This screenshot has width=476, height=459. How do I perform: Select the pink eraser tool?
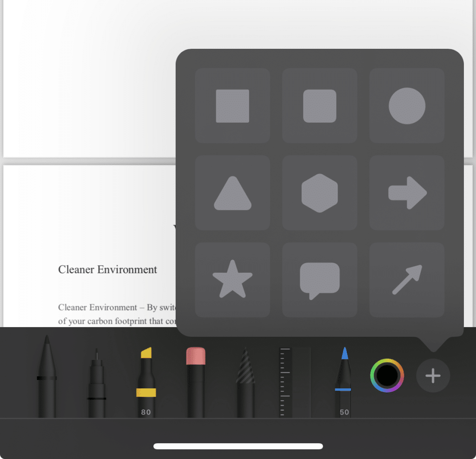point(196,382)
